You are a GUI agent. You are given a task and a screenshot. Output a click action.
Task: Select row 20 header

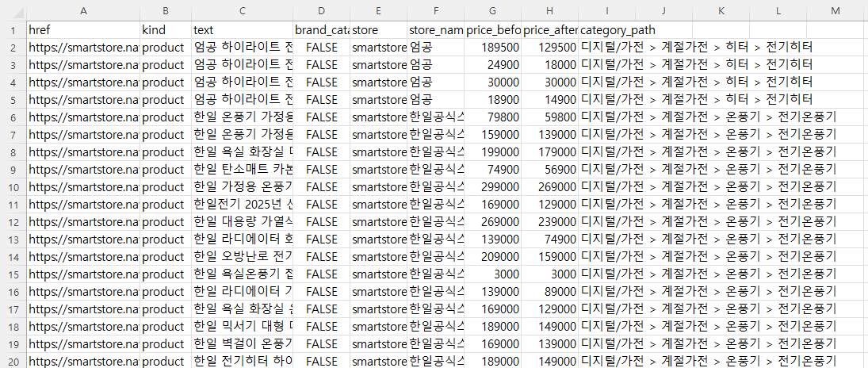tap(13, 362)
